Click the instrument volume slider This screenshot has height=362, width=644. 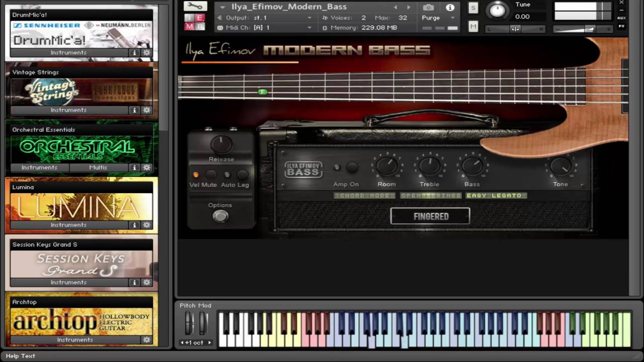tap(583, 29)
